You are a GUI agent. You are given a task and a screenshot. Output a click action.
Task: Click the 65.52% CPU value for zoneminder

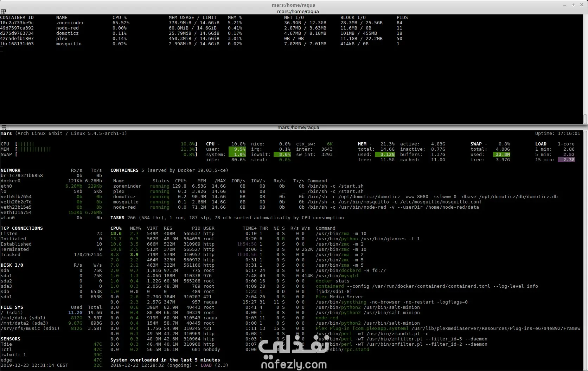[121, 23]
